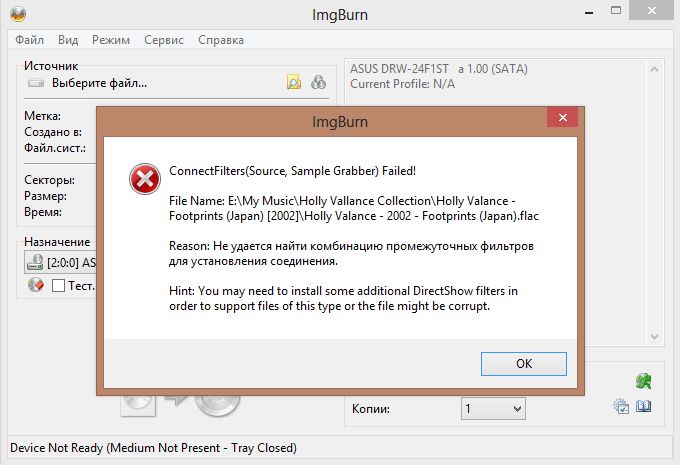Open the Сервис menu
The height and width of the screenshot is (465, 680).
[x=164, y=40]
